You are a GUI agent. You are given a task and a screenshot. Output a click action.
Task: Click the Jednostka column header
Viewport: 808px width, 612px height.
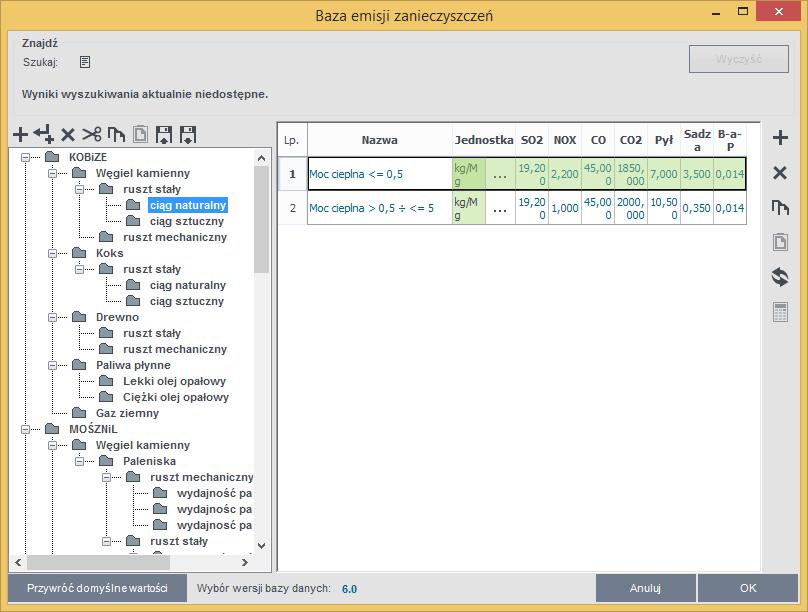coord(484,140)
